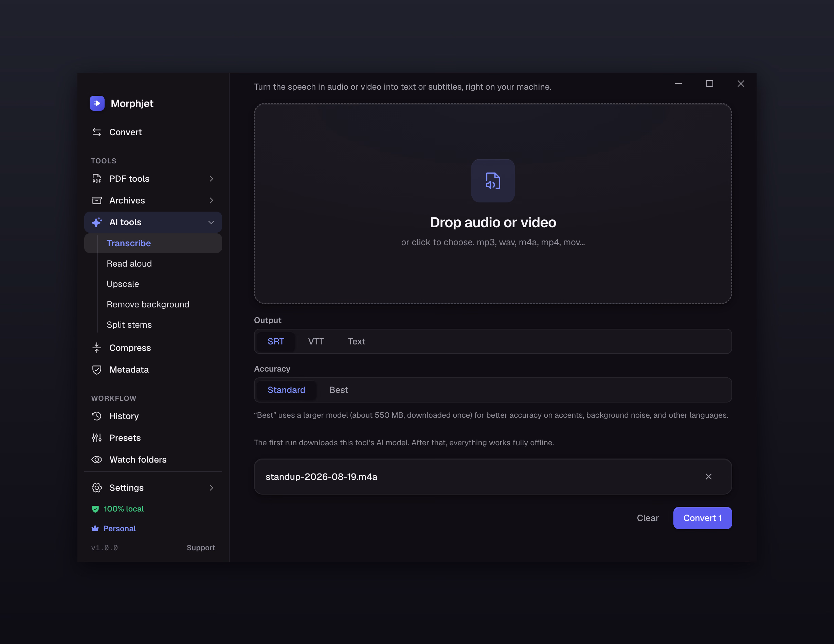The height and width of the screenshot is (644, 834).
Task: Click the AI tools sparkle icon
Action: (97, 222)
